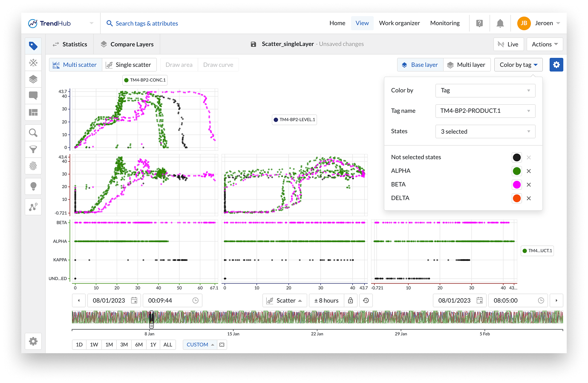Open the Monitoring menu item

[445, 23]
